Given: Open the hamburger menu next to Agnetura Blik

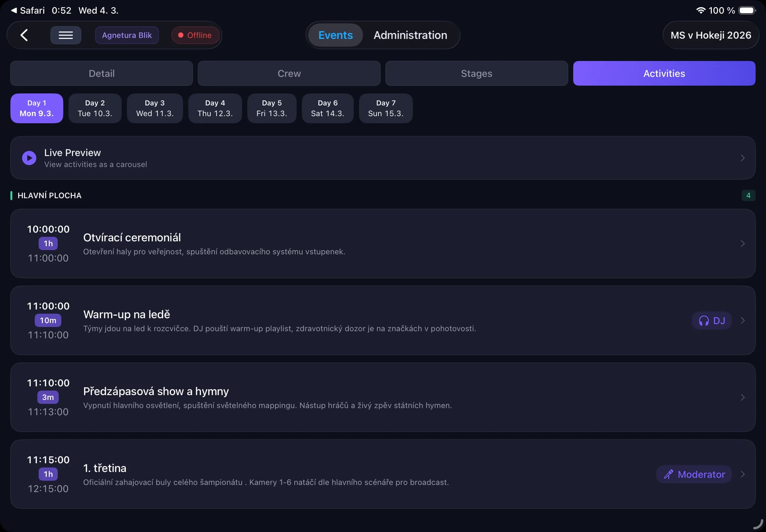Looking at the screenshot, I should click(x=66, y=35).
